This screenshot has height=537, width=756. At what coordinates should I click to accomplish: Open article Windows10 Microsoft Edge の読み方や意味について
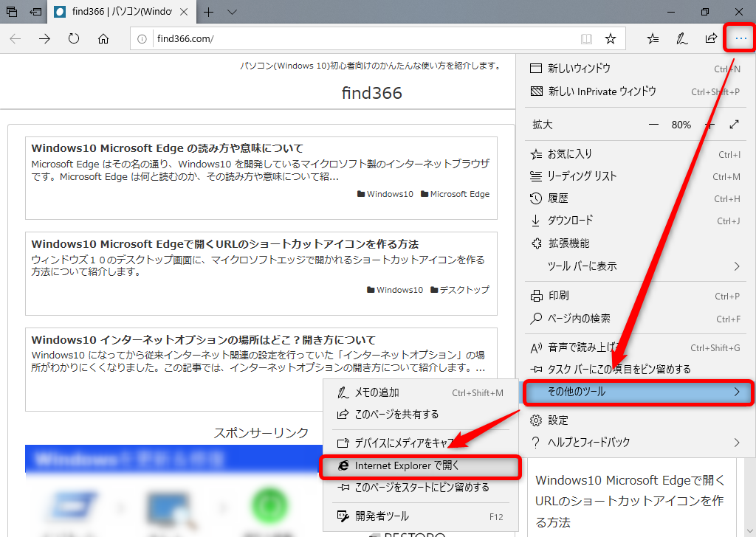(168, 148)
